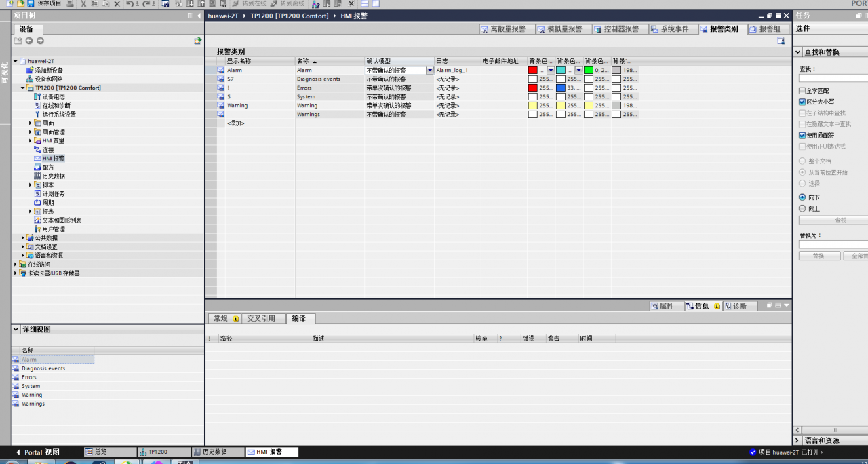Switch to the 交叉引用 tab

point(261,318)
